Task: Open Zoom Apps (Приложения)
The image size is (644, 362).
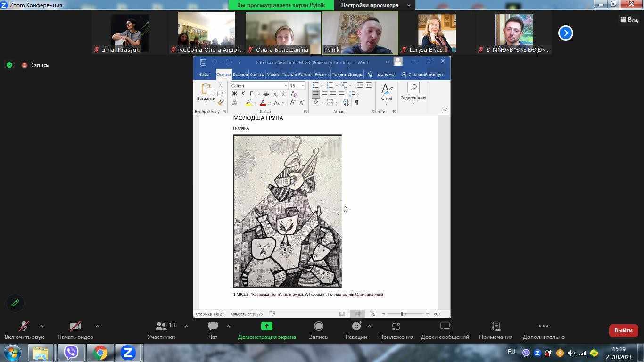Action: pyautogui.click(x=396, y=330)
